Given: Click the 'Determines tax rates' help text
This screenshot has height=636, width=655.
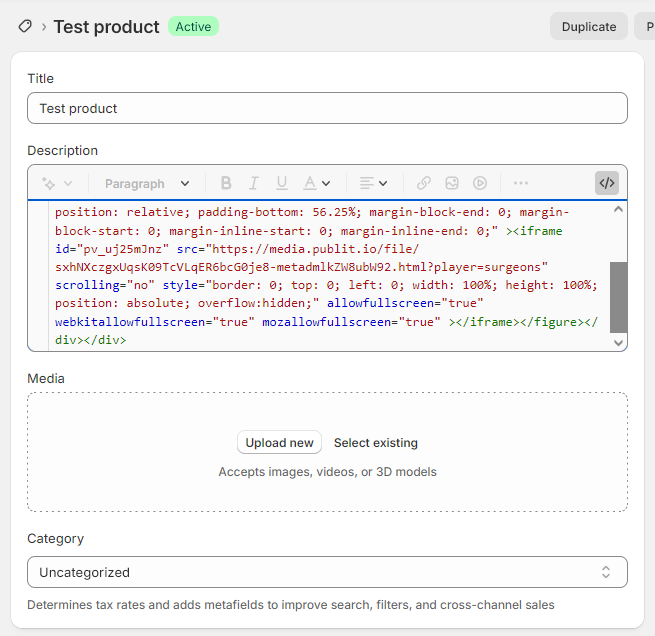Looking at the screenshot, I should coord(291,605).
